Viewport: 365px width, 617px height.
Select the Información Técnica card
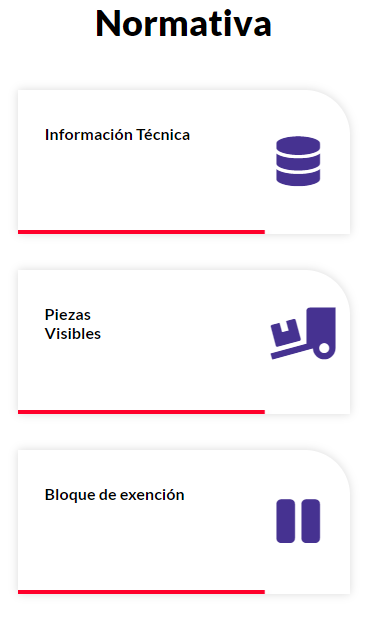click(x=184, y=162)
